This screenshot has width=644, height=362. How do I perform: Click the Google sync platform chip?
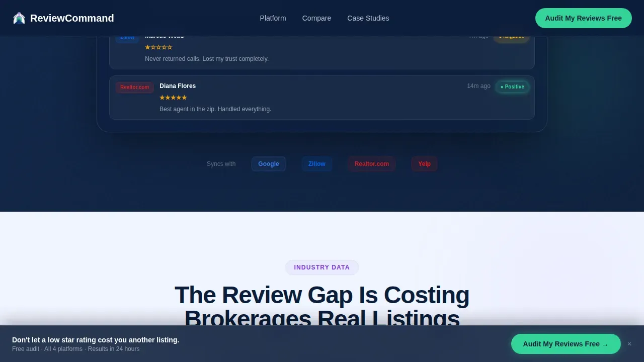point(269,164)
